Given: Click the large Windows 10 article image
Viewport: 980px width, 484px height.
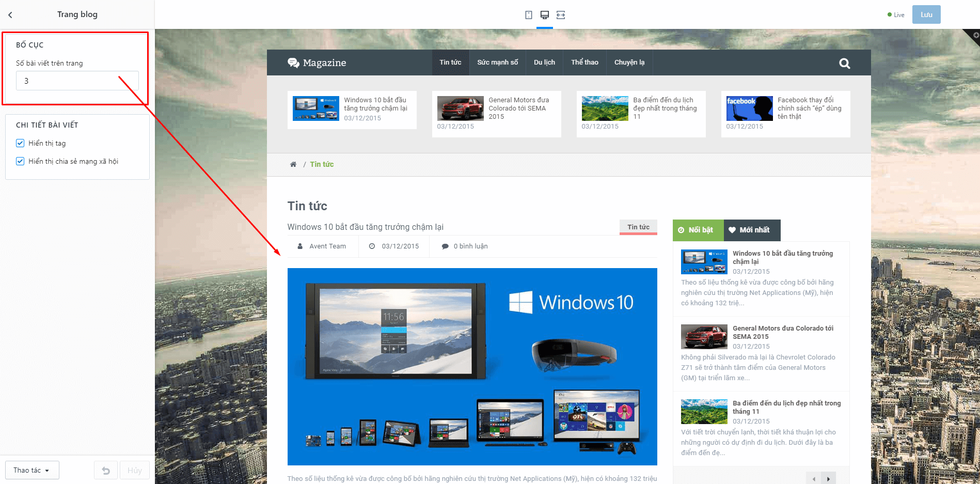Looking at the screenshot, I should tap(472, 367).
